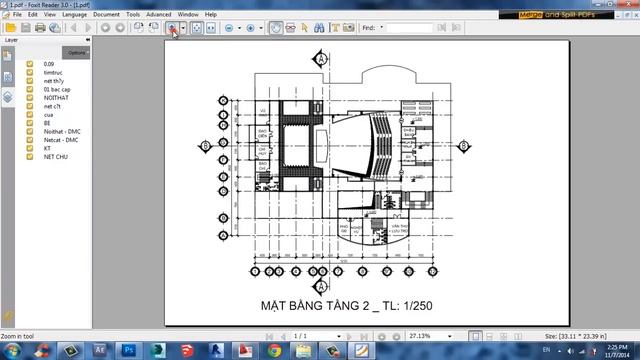The width and height of the screenshot is (640, 360).
Task: Open the zoom tool dropdown arrow
Action: point(183,28)
